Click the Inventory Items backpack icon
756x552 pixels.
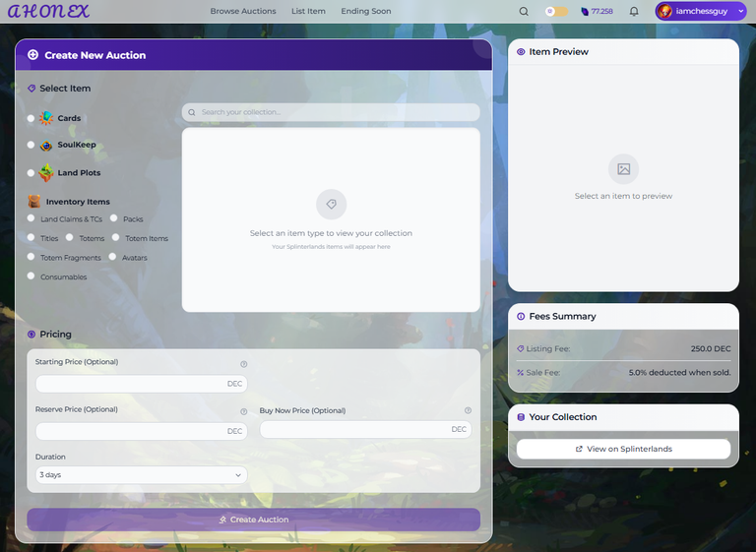34,201
